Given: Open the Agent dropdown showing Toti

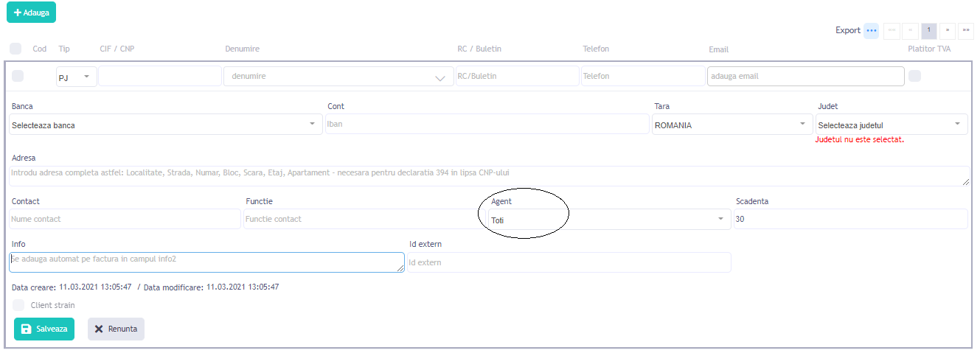Looking at the screenshot, I should (x=608, y=220).
